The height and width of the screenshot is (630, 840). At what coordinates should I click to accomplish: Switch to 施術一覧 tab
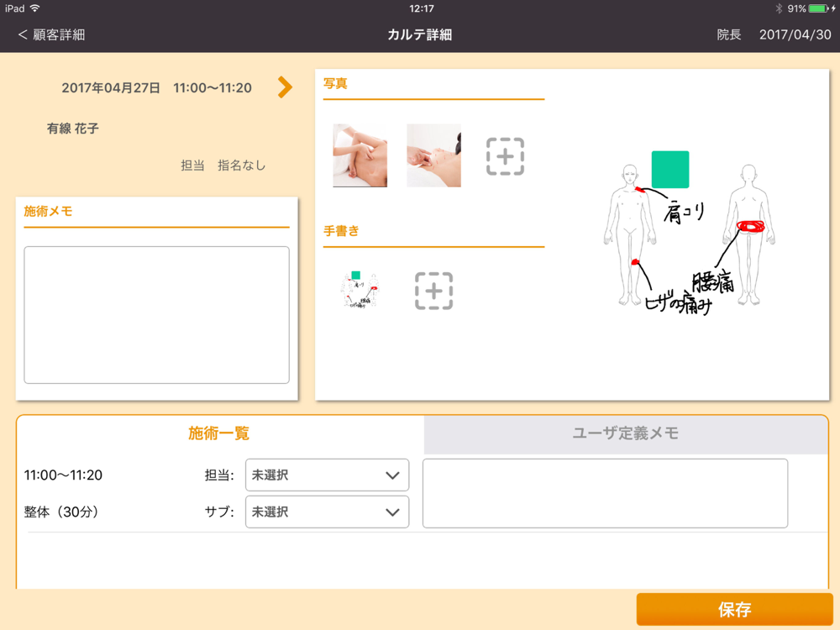pos(219,433)
